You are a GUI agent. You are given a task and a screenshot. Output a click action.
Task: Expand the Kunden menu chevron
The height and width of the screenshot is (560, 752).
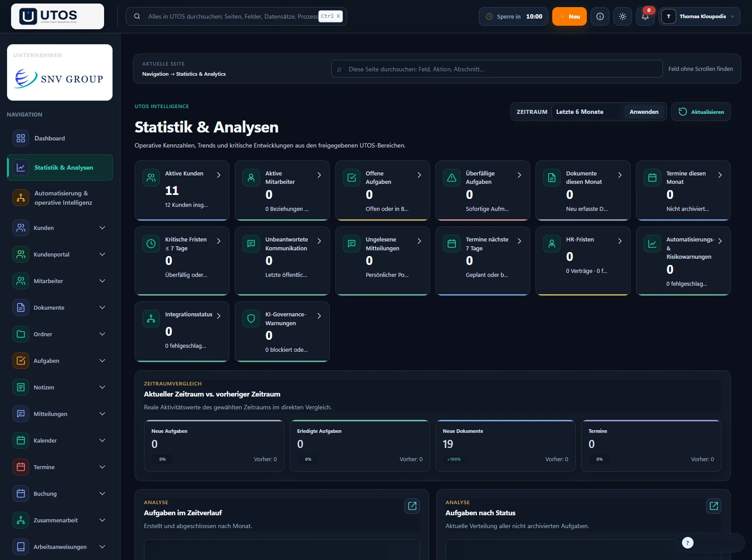[x=102, y=228]
